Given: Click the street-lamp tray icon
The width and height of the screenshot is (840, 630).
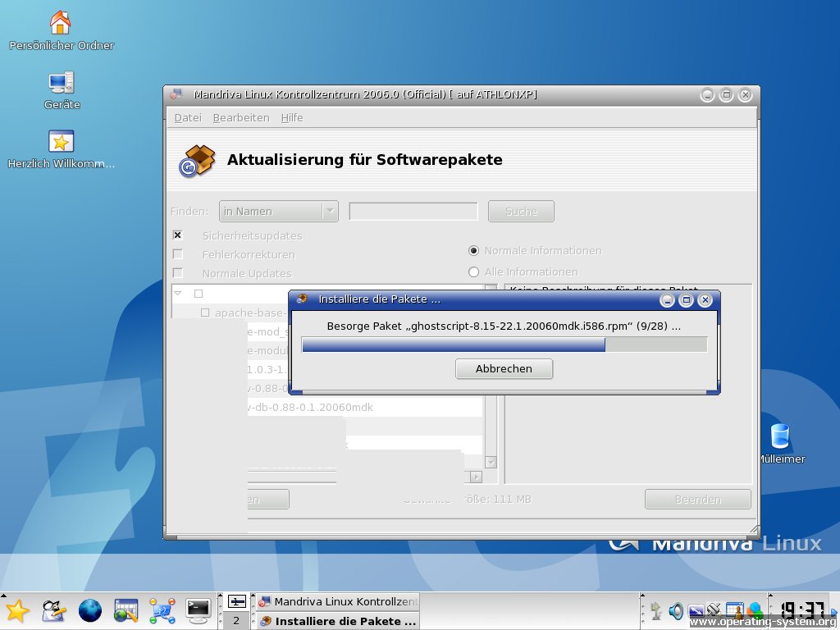Looking at the screenshot, I should point(656,610).
